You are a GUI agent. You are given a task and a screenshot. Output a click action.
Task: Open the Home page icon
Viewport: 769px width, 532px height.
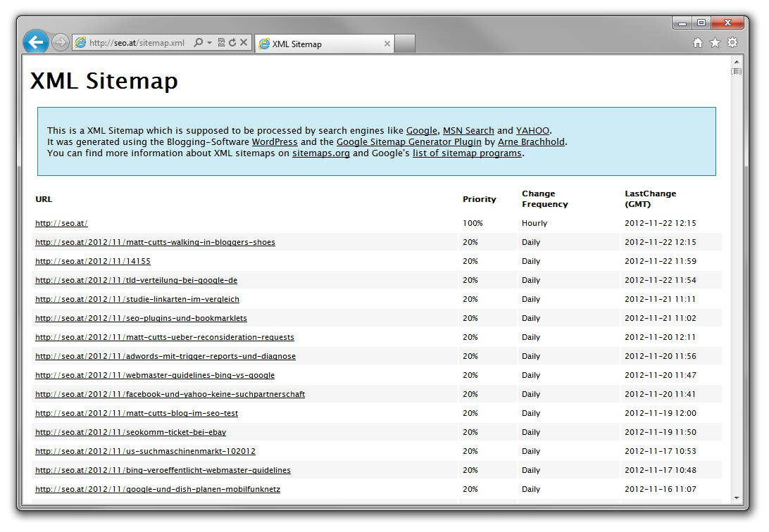(698, 43)
